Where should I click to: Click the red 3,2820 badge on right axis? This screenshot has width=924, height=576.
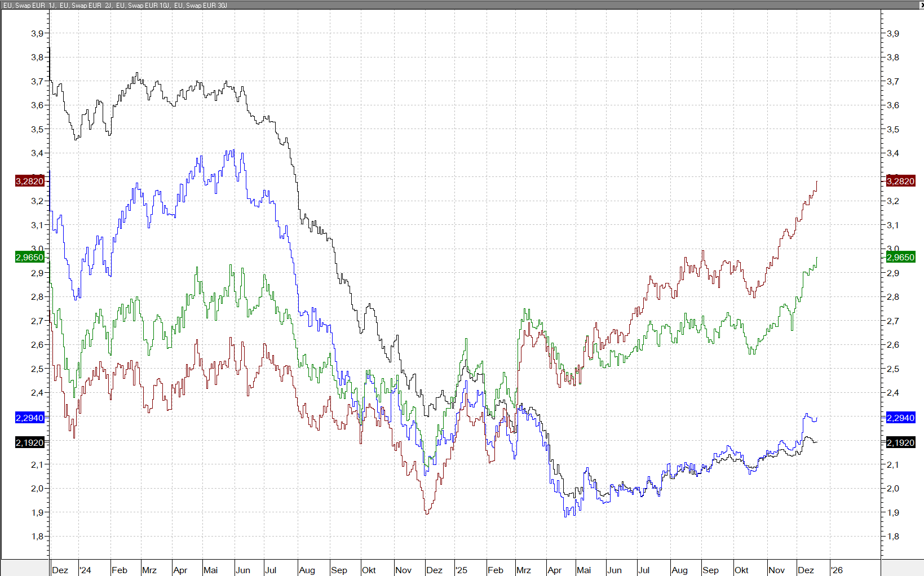pyautogui.click(x=900, y=181)
